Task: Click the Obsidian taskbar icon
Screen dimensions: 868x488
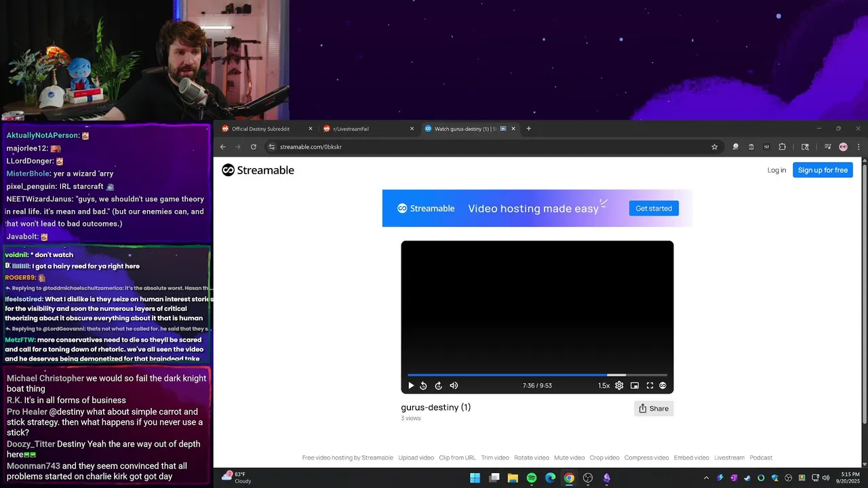Action: 606,478
